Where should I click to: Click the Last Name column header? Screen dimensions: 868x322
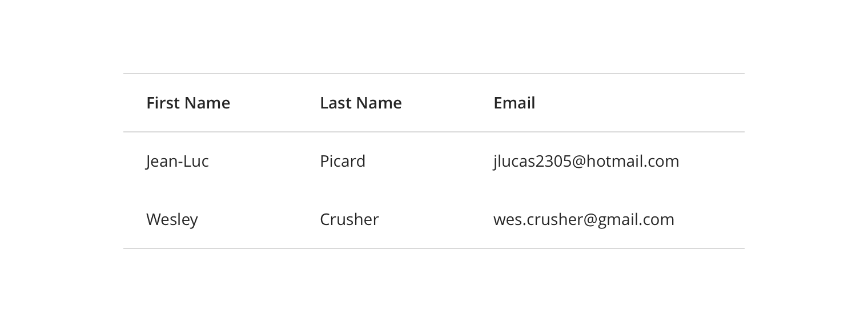coord(360,103)
